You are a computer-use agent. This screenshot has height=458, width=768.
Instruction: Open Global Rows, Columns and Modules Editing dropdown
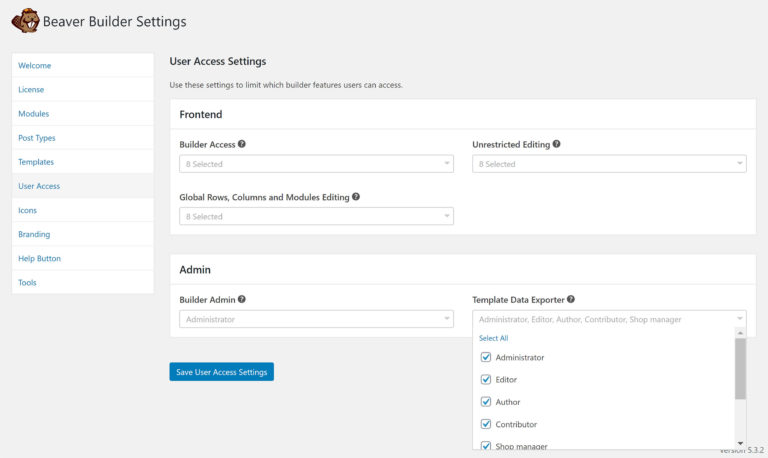316,216
